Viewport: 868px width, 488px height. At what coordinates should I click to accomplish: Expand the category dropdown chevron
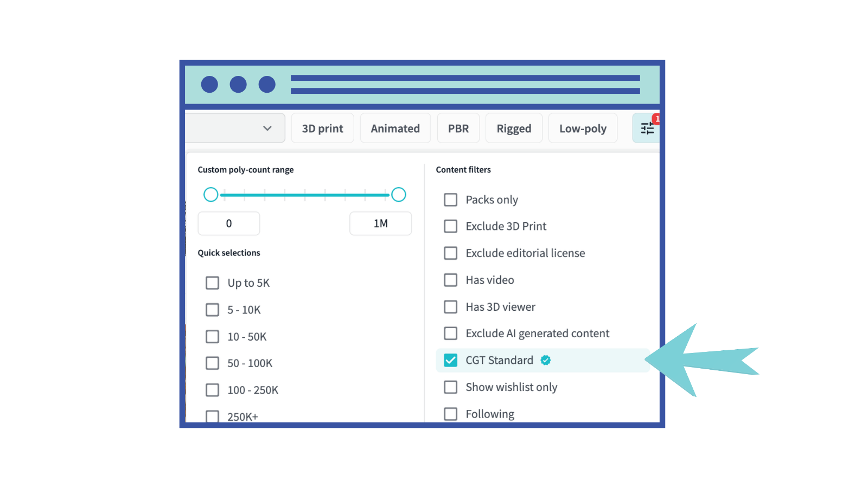(267, 129)
